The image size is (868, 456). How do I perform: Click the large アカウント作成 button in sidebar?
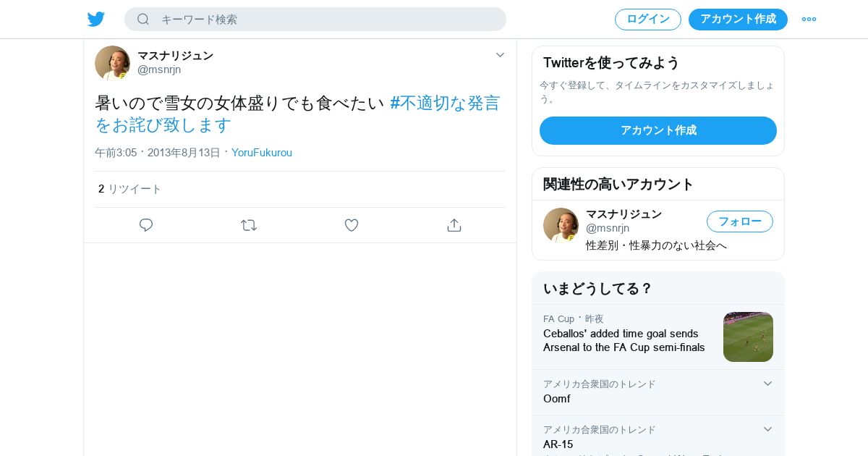point(658,130)
